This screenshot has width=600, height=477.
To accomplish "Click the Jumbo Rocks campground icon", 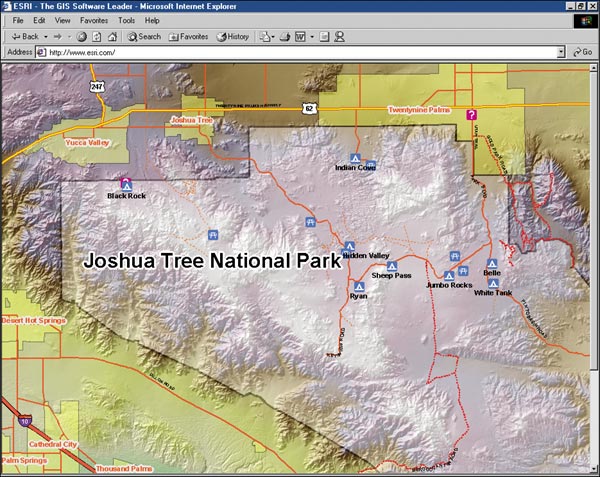I will pyautogui.click(x=449, y=275).
